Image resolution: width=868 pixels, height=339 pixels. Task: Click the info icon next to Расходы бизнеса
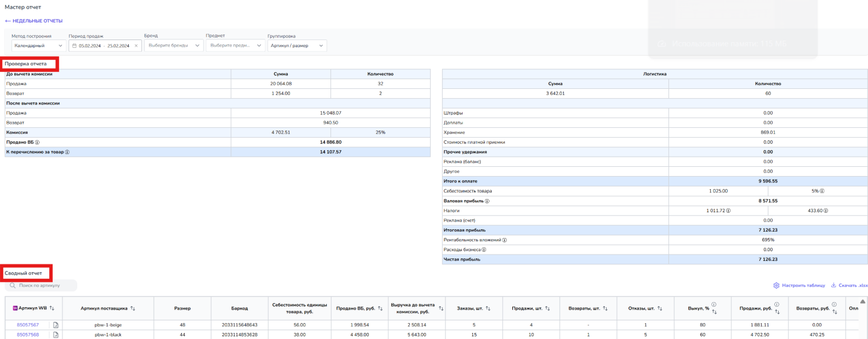[484, 250]
